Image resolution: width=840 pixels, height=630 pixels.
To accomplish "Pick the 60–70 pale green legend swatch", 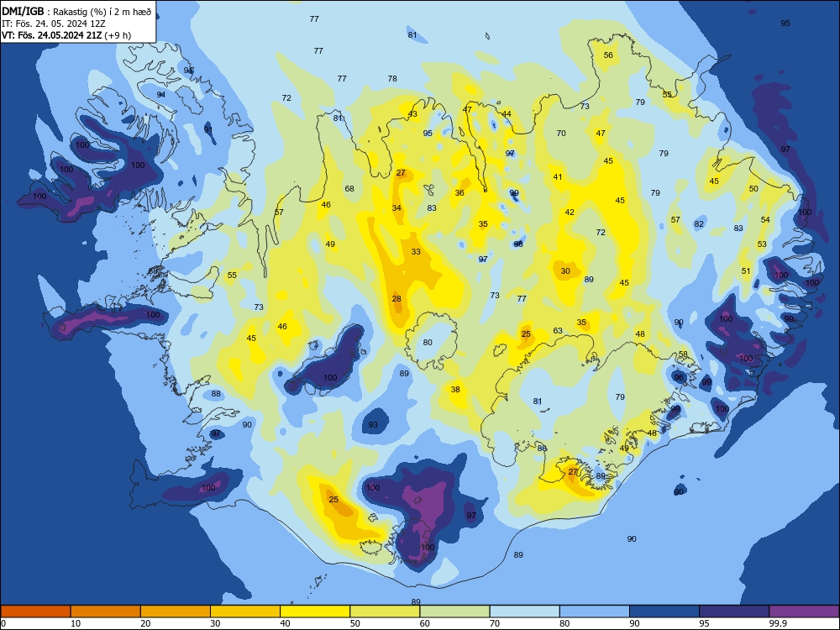I will tap(454, 612).
